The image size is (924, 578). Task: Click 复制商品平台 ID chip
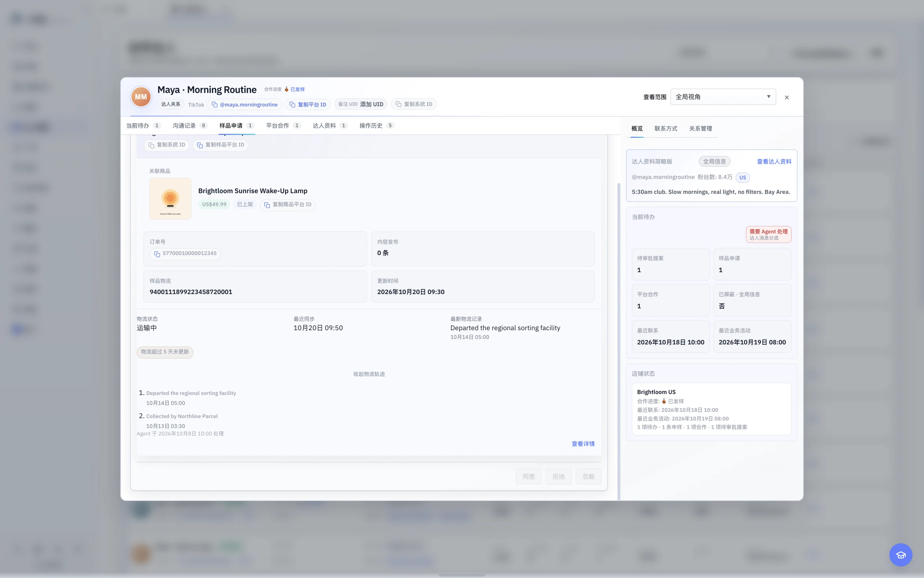tap(288, 204)
